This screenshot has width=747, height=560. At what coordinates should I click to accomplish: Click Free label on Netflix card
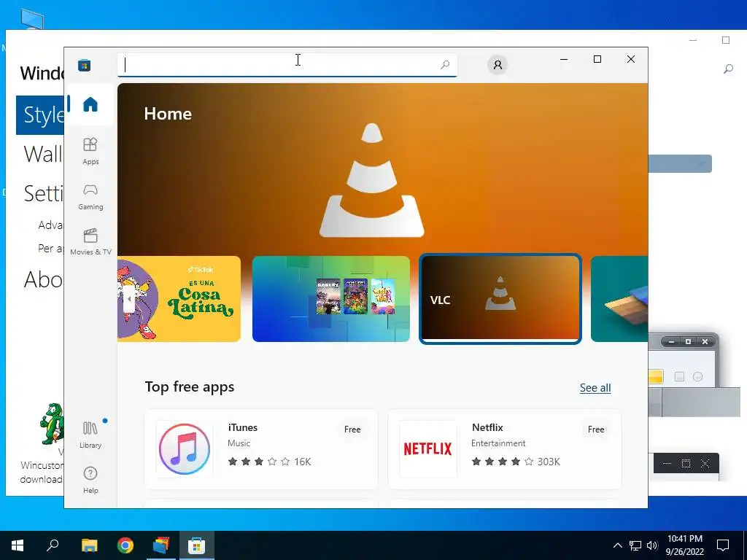pos(596,429)
